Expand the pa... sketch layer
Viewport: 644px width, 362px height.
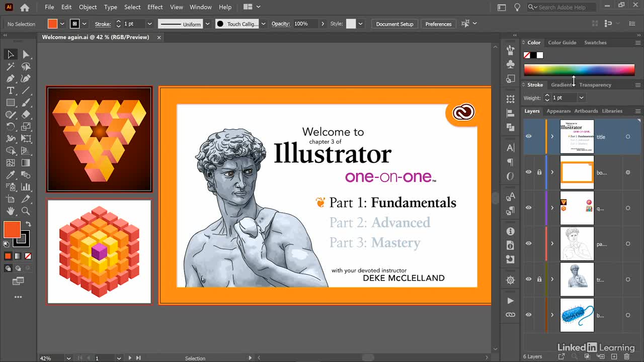click(552, 243)
